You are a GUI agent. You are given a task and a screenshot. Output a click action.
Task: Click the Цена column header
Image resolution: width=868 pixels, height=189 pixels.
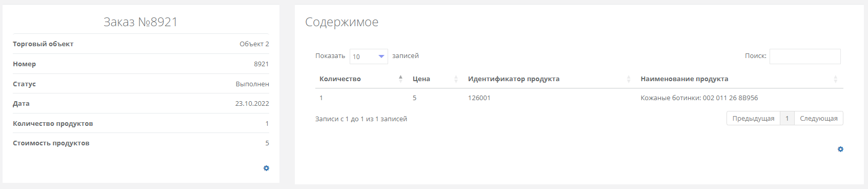421,79
